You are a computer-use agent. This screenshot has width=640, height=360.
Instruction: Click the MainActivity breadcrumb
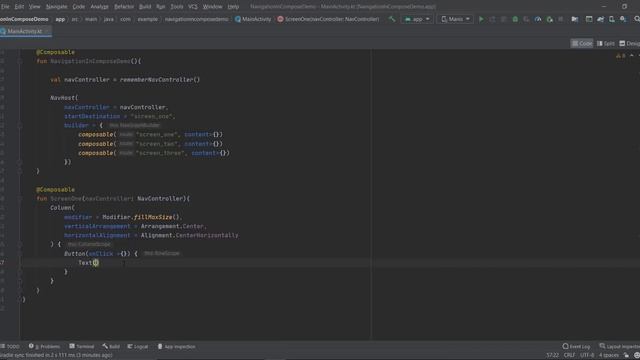pos(253,19)
